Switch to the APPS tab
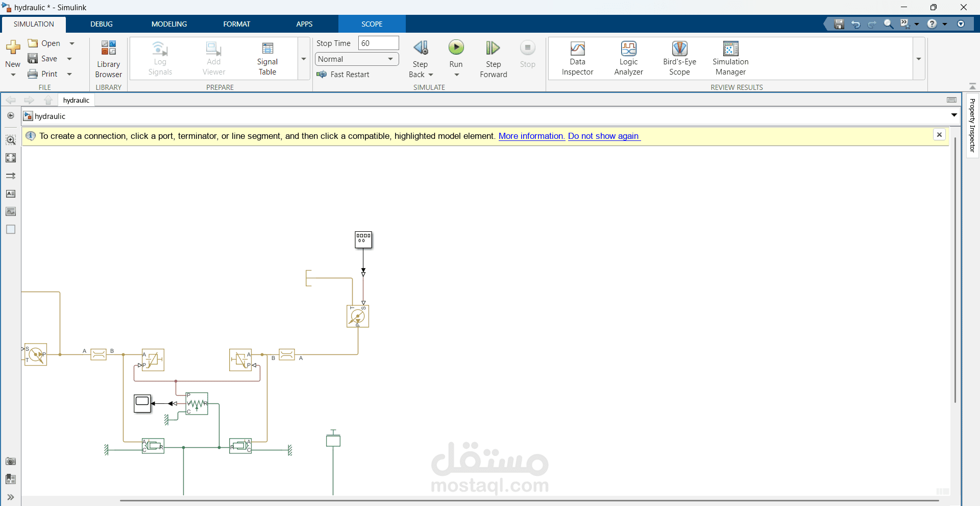The width and height of the screenshot is (980, 506). [x=304, y=24]
